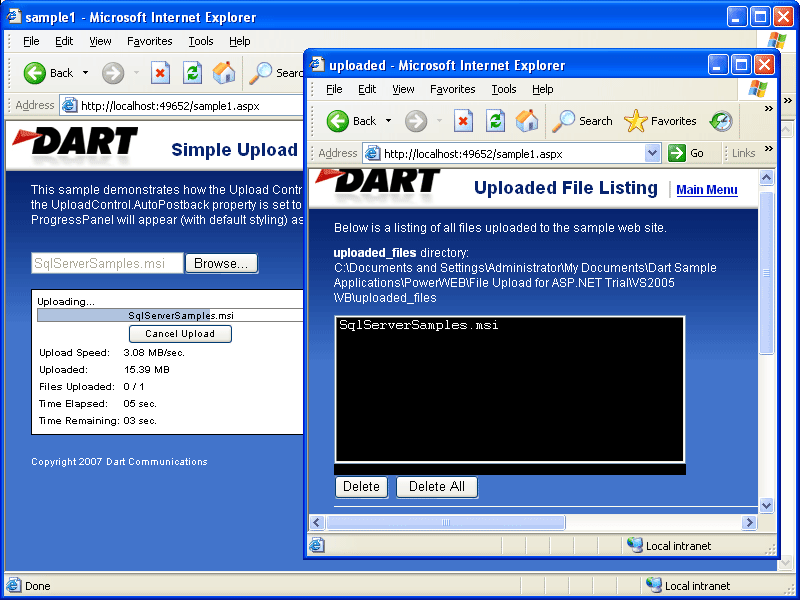This screenshot has width=800, height=600.
Task: Open File menu in sample1 window
Action: coord(31,41)
